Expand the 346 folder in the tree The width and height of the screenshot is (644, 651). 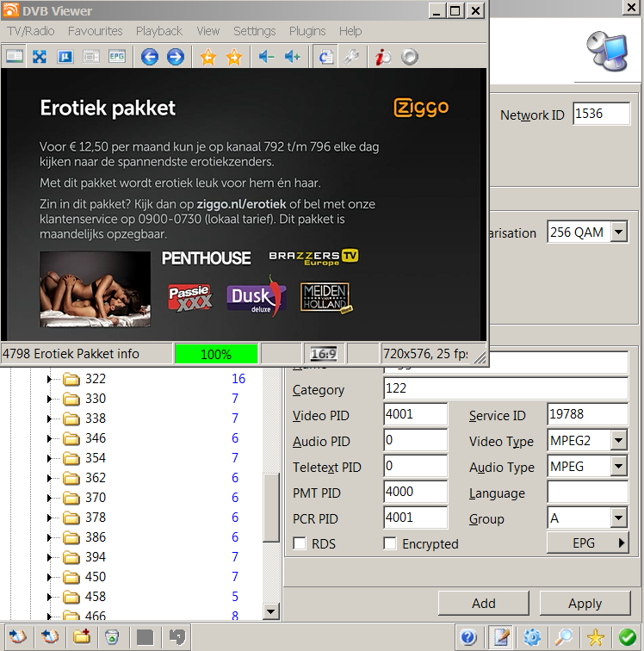pyautogui.click(x=50, y=438)
